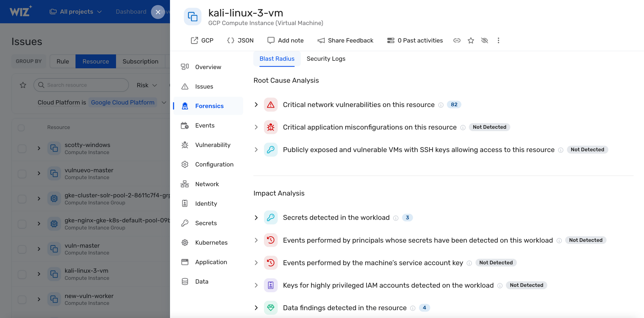Group issues by Subscription
The width and height of the screenshot is (644, 318).
click(140, 61)
